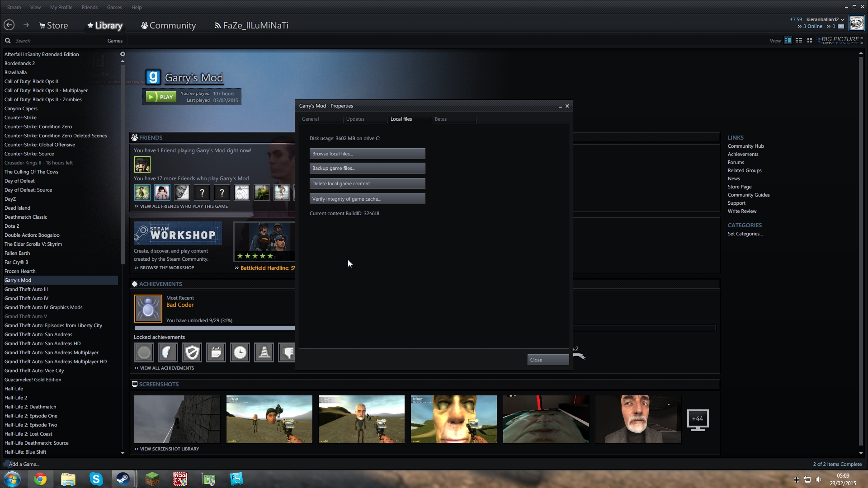Click Delete local game content button
This screenshot has width=868, height=488.
click(x=367, y=183)
